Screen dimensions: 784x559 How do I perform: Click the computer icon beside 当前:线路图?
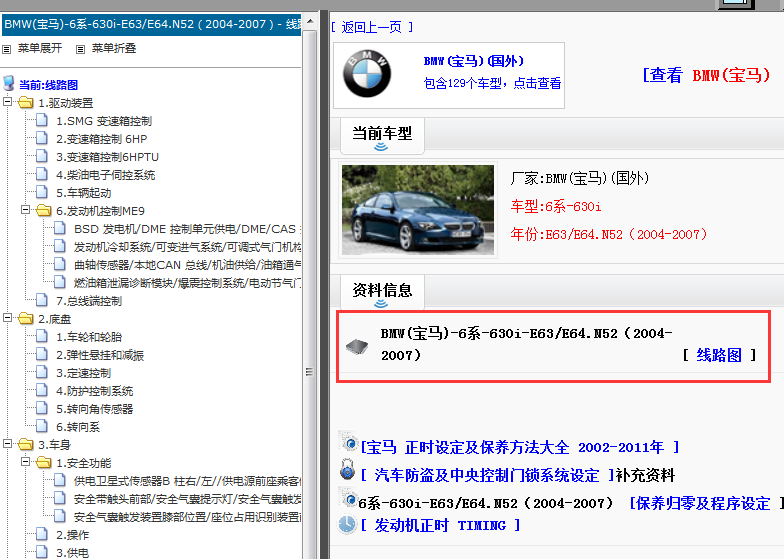(x=8, y=84)
